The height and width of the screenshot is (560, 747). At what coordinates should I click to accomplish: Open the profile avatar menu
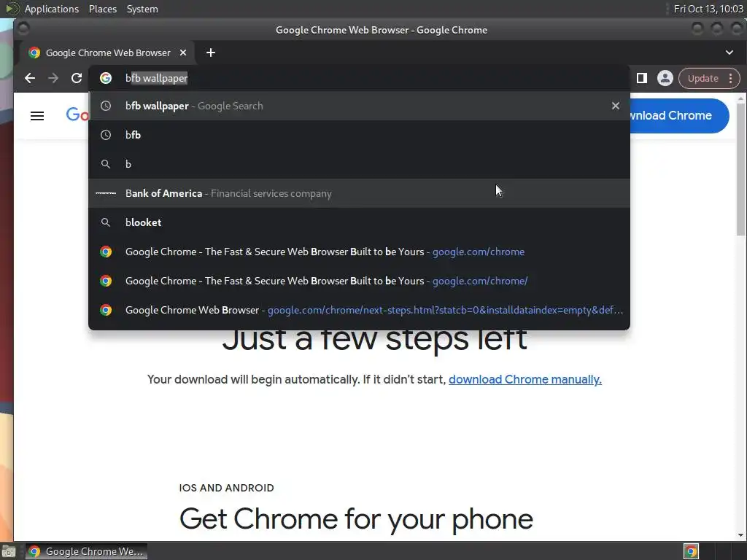tap(665, 78)
